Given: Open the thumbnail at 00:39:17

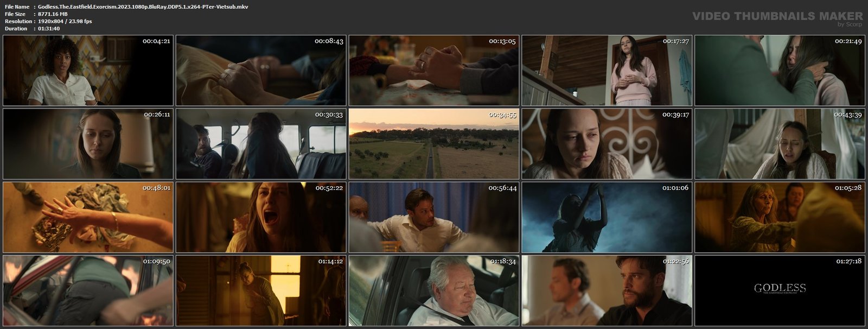Looking at the screenshot, I should coord(607,144).
